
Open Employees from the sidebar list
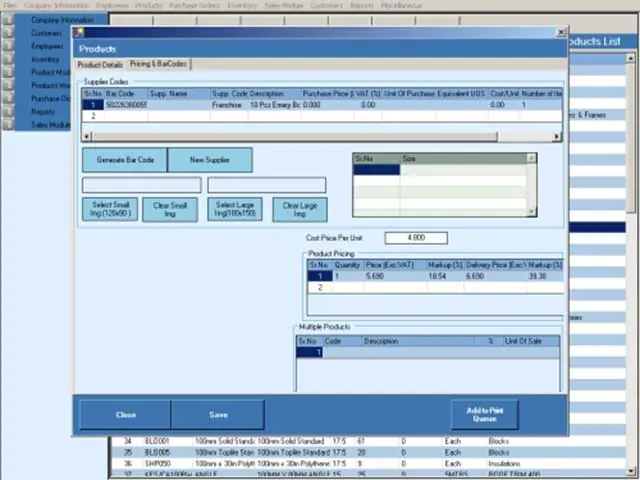point(47,46)
